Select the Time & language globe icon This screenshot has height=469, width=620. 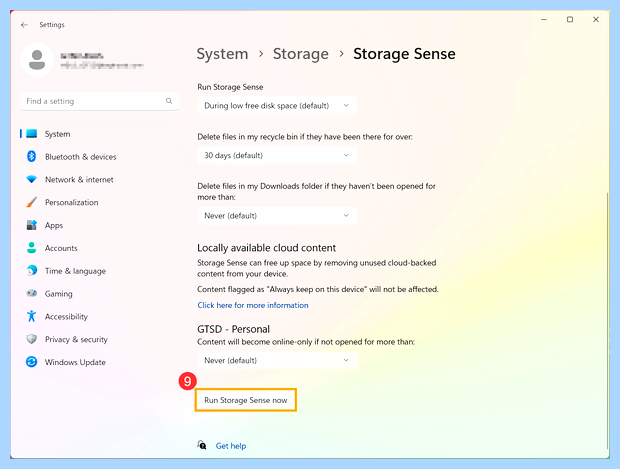[32, 270]
